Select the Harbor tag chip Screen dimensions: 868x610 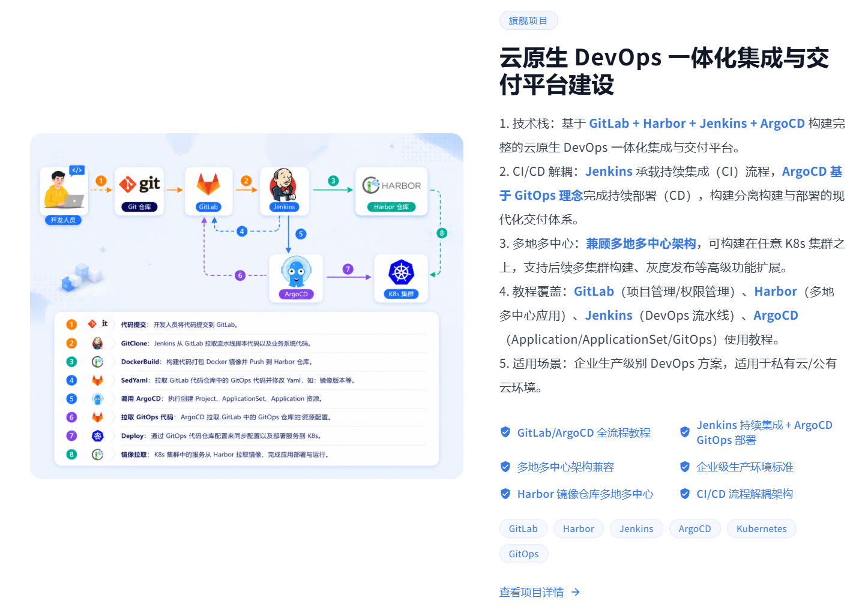click(578, 528)
